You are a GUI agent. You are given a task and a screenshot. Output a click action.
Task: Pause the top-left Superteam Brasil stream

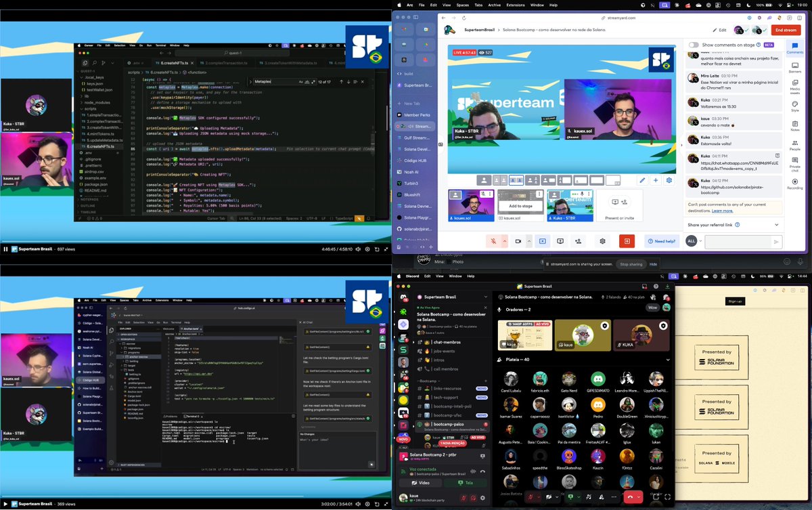6,249
